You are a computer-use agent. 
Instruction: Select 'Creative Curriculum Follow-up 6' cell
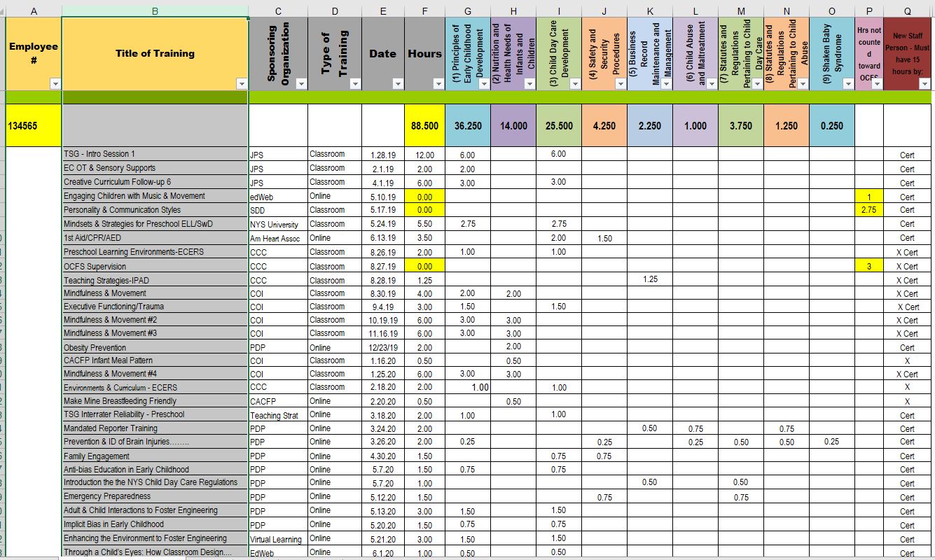point(155,182)
